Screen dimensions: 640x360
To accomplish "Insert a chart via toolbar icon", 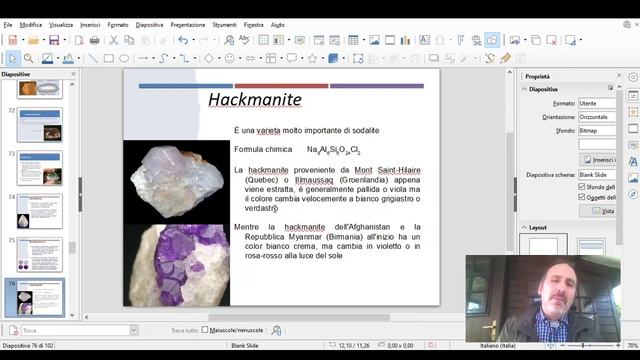I will [x=405, y=40].
